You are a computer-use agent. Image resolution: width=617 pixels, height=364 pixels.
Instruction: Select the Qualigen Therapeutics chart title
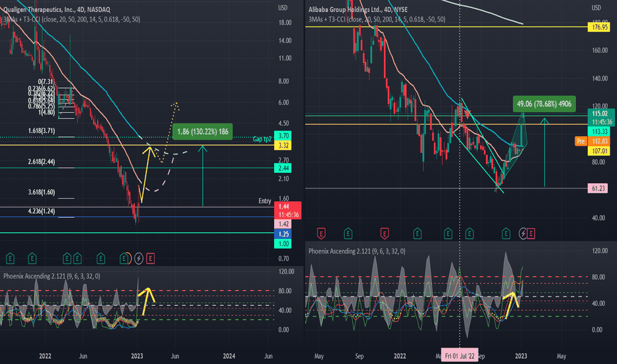pos(57,9)
